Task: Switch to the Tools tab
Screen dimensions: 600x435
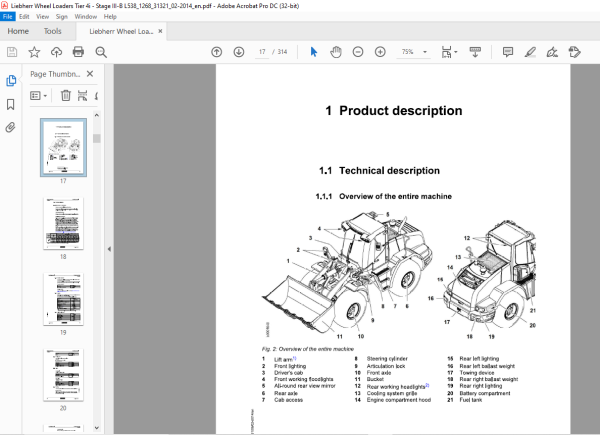Action: click(52, 31)
